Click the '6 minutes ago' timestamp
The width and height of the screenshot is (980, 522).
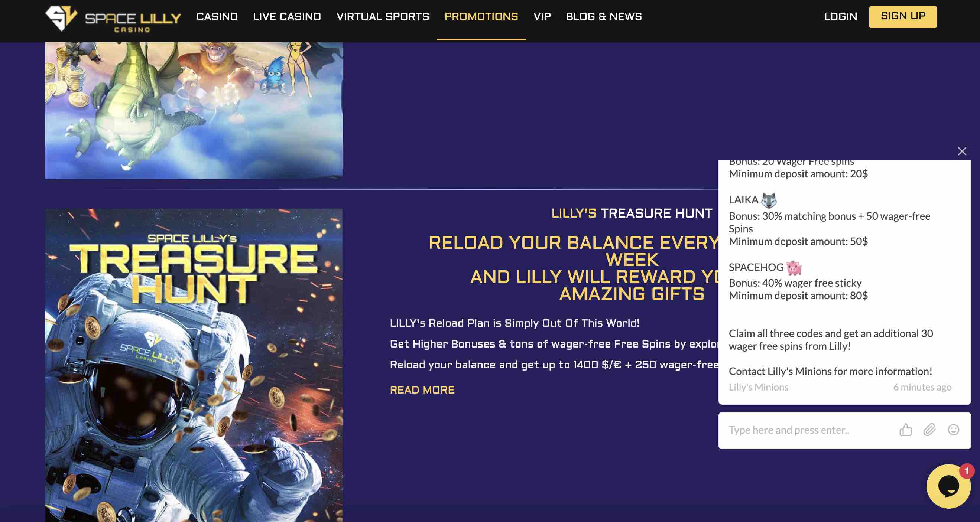point(922,387)
